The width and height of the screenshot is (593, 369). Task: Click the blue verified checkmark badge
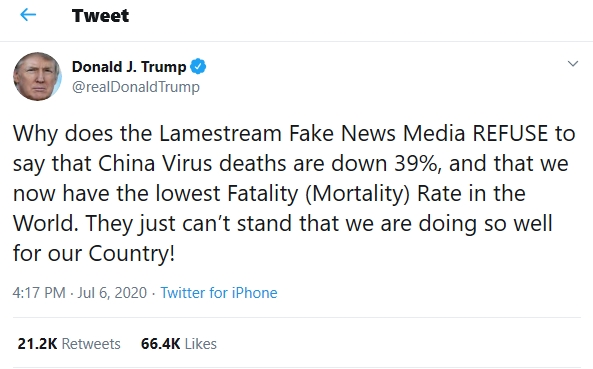[x=198, y=67]
